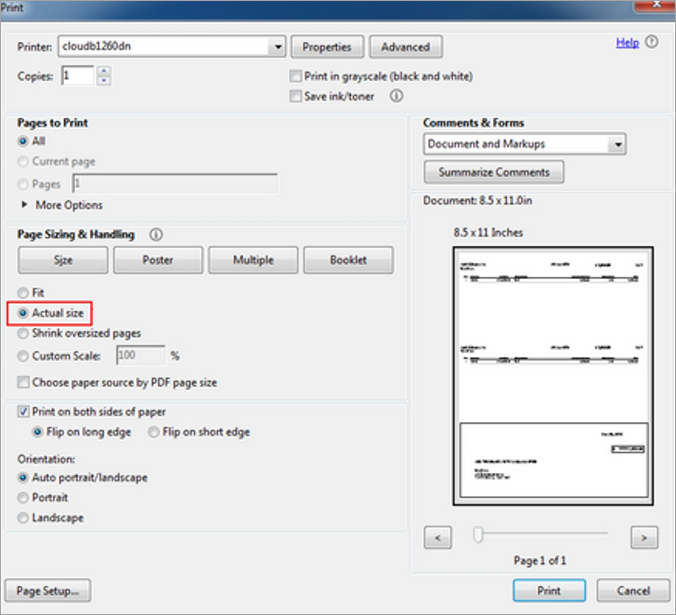Image resolution: width=676 pixels, height=615 pixels.
Task: Choose Portrait orientation
Action: pyautogui.click(x=23, y=498)
